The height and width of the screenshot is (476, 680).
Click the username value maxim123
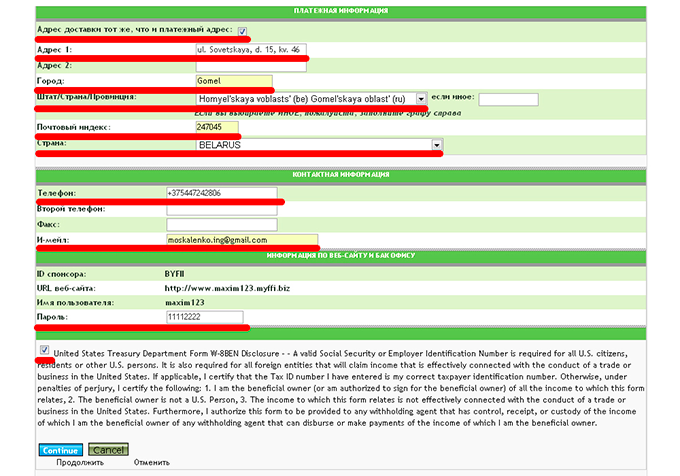[185, 303]
